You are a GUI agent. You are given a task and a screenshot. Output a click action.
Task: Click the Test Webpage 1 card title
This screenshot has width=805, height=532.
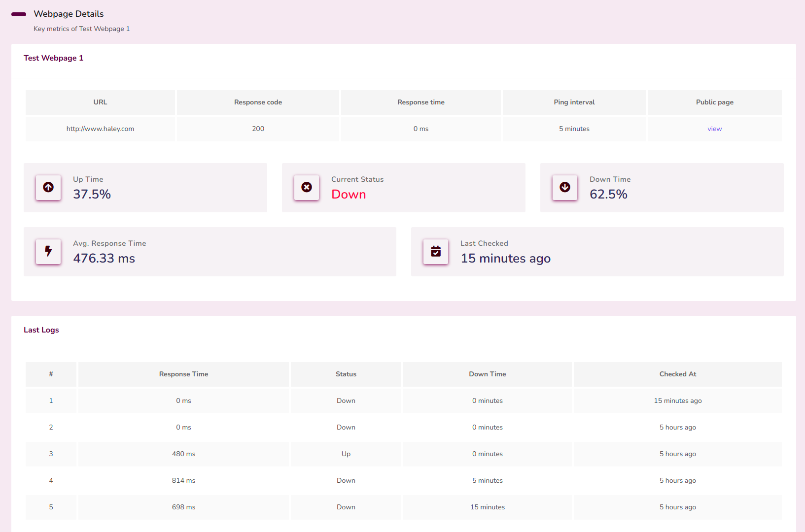(53, 58)
